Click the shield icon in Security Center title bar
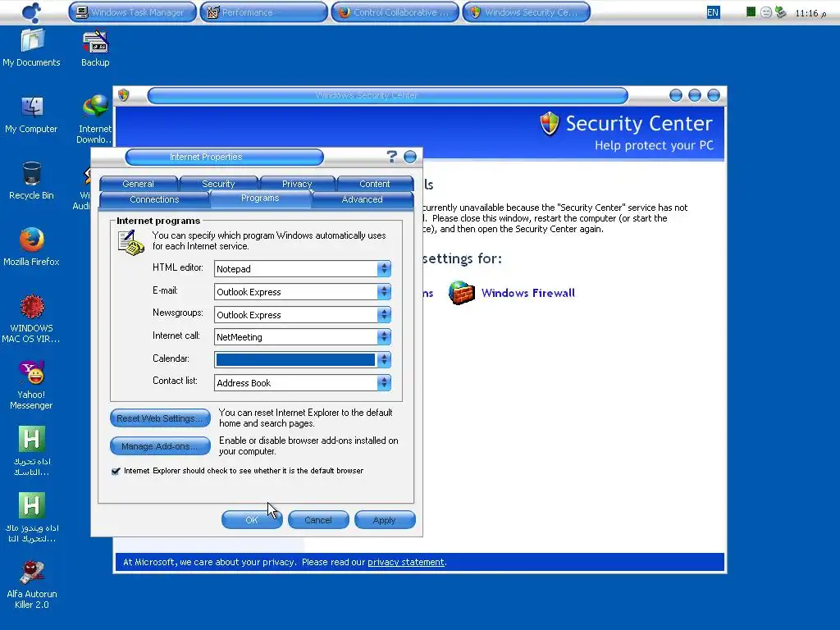Image resolution: width=840 pixels, height=630 pixels. (x=124, y=95)
